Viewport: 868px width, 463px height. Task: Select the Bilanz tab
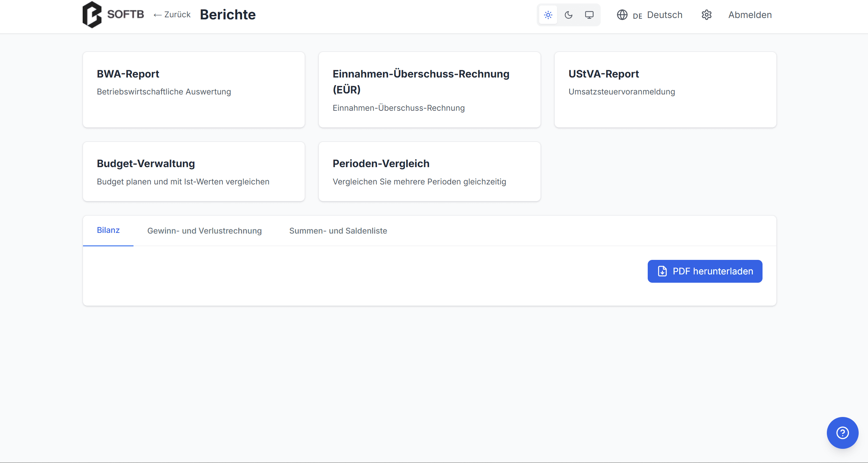coord(108,230)
